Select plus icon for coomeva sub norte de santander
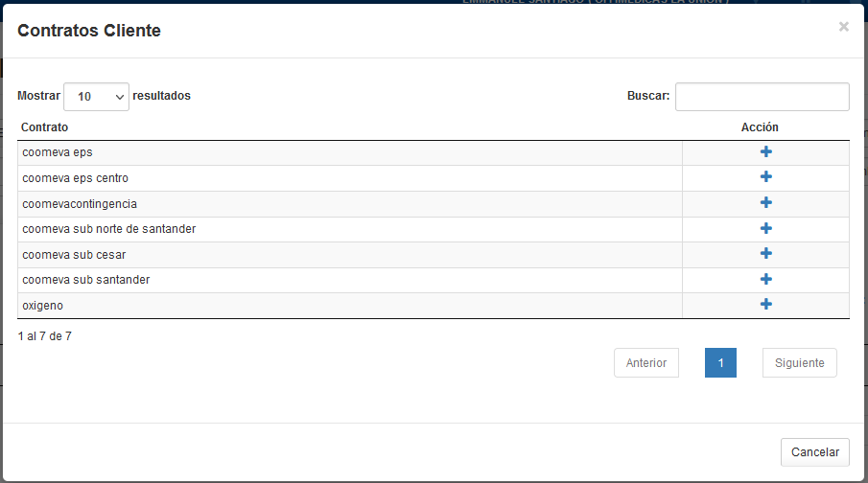The height and width of the screenshot is (483, 868). tap(765, 228)
